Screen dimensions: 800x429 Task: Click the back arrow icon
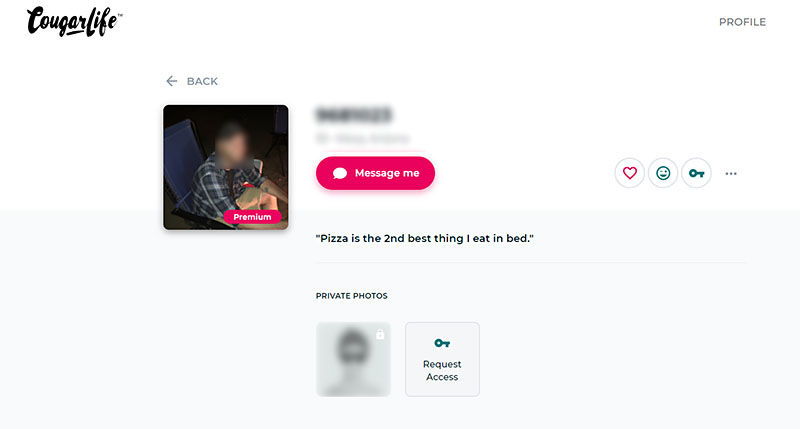tap(172, 81)
